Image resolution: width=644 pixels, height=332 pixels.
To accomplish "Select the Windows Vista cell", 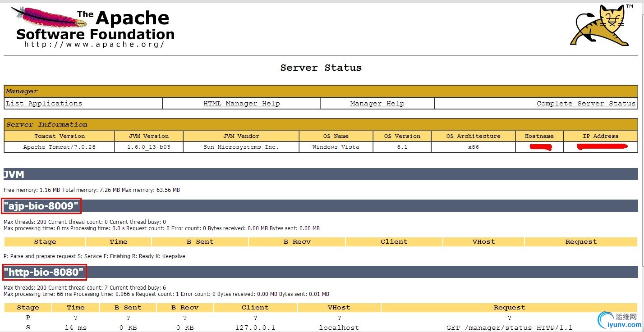I will point(336,147).
